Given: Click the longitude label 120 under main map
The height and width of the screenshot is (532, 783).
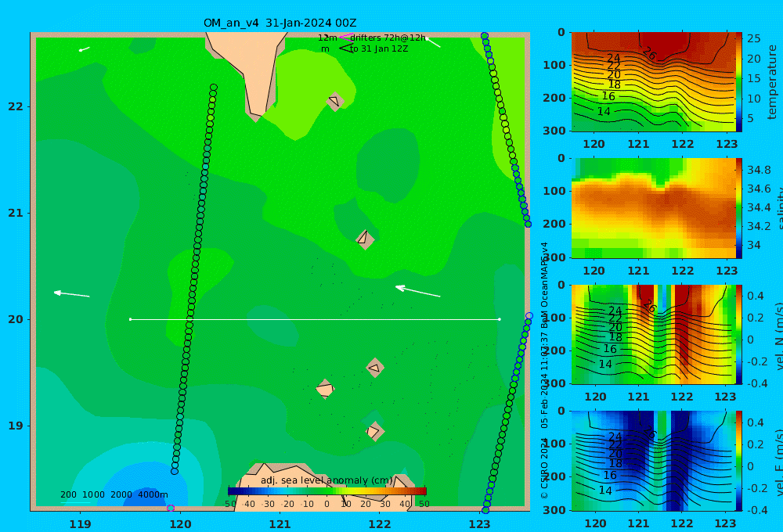Looking at the screenshot, I should (x=180, y=524).
